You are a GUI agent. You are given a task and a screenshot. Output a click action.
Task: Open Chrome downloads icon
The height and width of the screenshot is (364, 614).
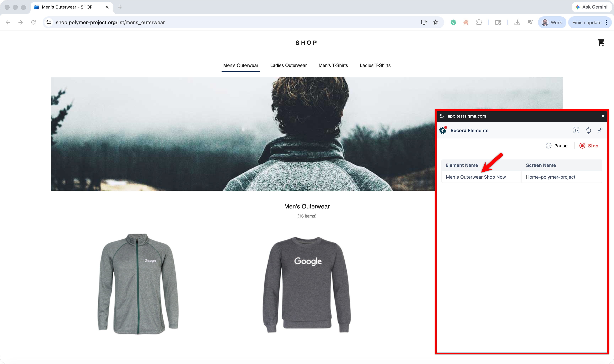517,23
